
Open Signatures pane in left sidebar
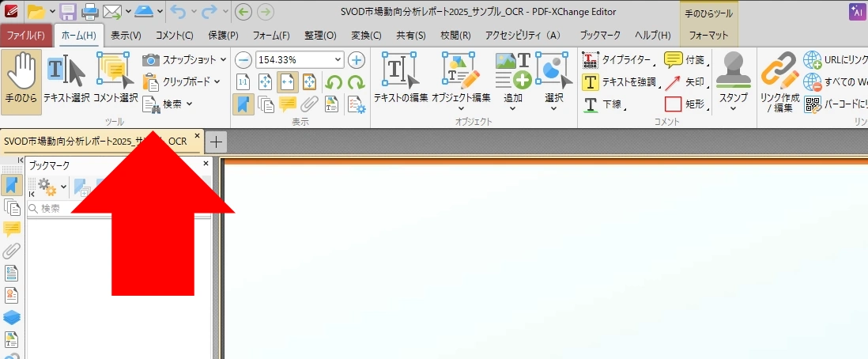(12, 295)
